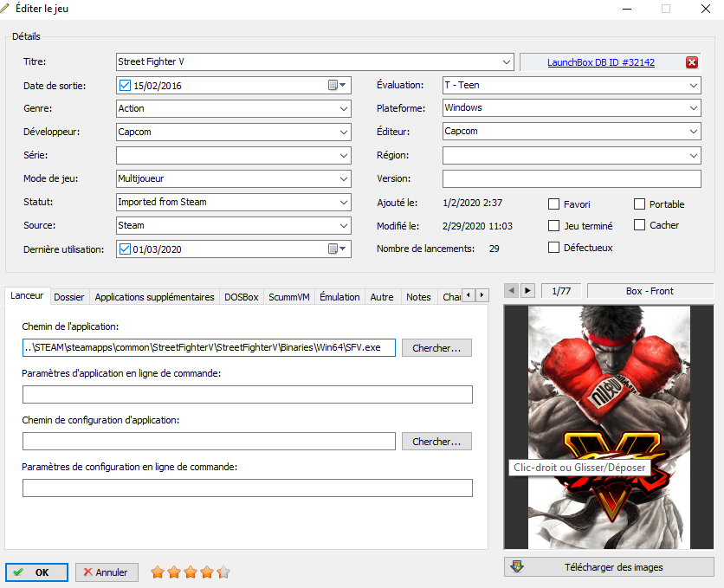Screen dimensions: 724x588
Task: Click the Chemin de l'application path field
Action: 209,347
